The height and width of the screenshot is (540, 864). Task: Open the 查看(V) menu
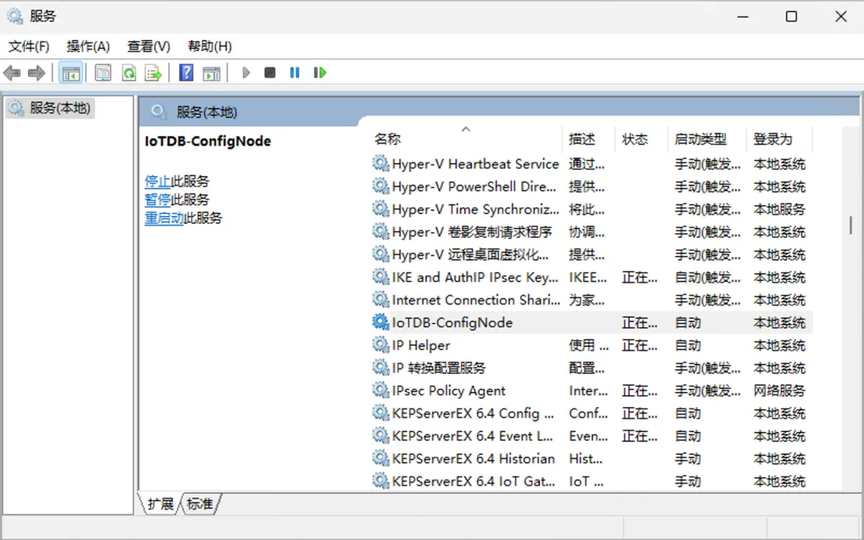tap(149, 46)
